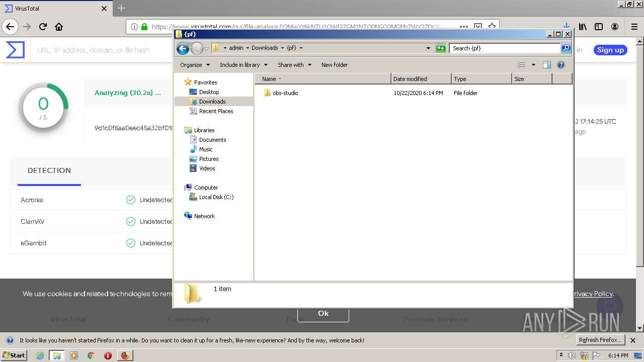Click VirusTotal logo icon
The height and width of the screenshot is (362, 644).
click(x=15, y=50)
